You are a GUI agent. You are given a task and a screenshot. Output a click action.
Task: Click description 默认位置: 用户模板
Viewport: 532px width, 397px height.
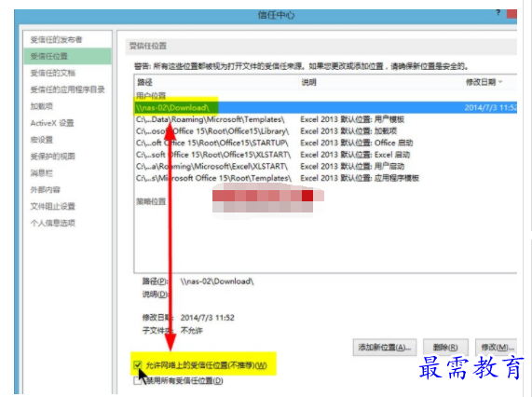coord(352,119)
